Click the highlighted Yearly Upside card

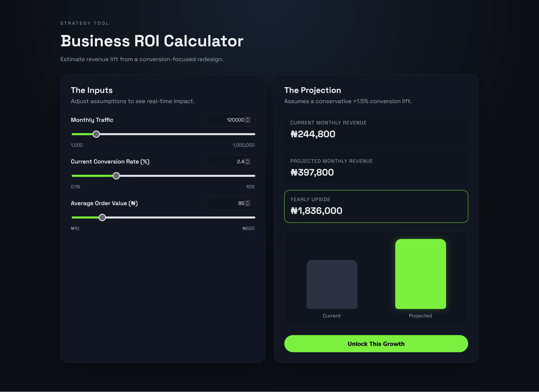[x=376, y=206]
